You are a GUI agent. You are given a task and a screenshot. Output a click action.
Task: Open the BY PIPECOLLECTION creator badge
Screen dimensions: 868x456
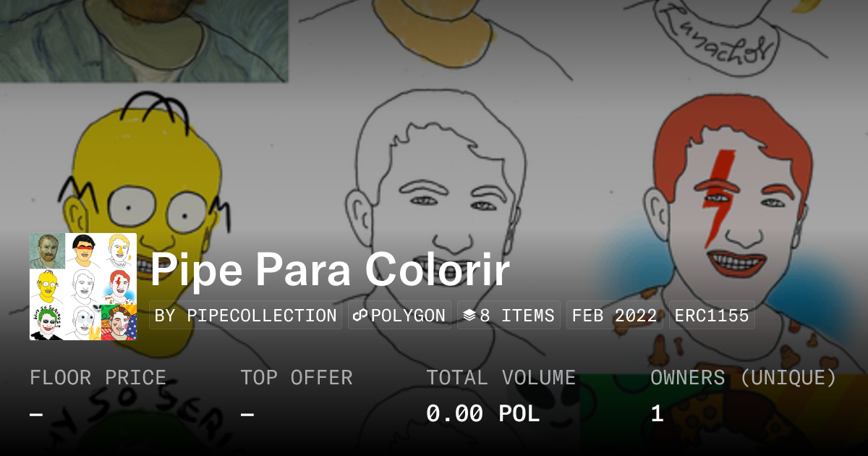(245, 316)
